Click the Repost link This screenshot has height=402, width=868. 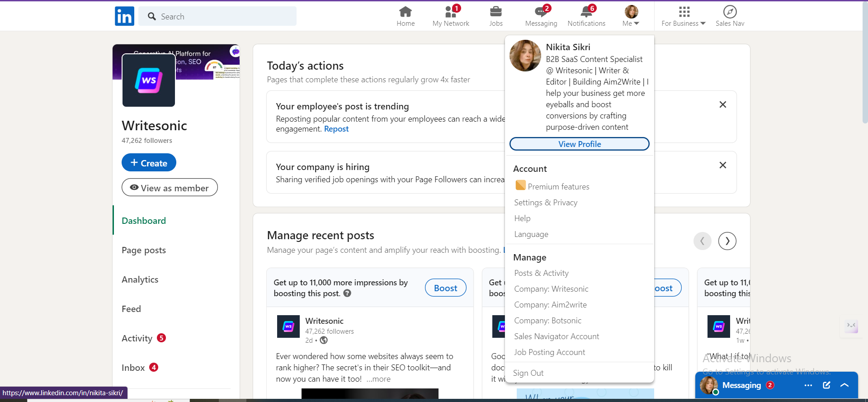[x=336, y=129]
